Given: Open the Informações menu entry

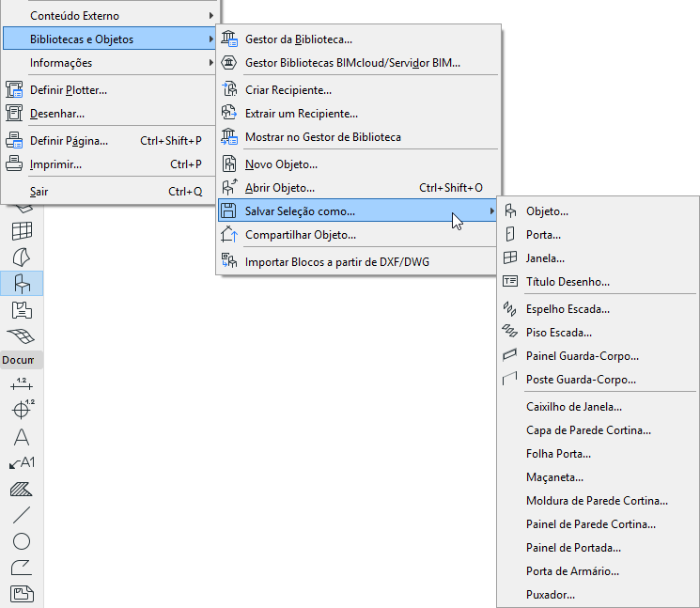Looking at the screenshot, I should pos(109,63).
